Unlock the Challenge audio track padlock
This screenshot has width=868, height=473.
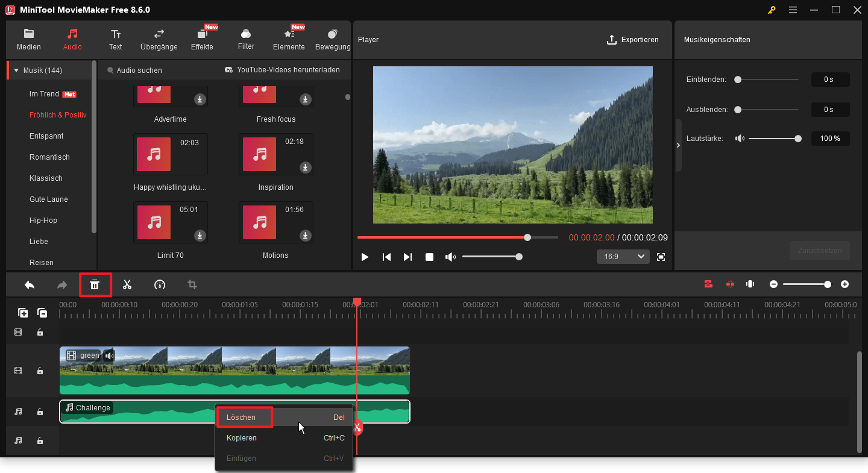(x=40, y=412)
